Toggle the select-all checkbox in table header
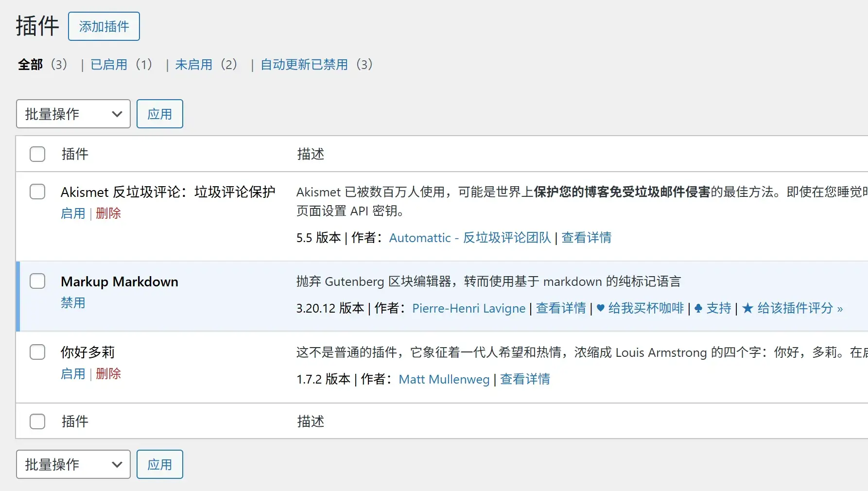The height and width of the screenshot is (491, 868). coord(37,154)
